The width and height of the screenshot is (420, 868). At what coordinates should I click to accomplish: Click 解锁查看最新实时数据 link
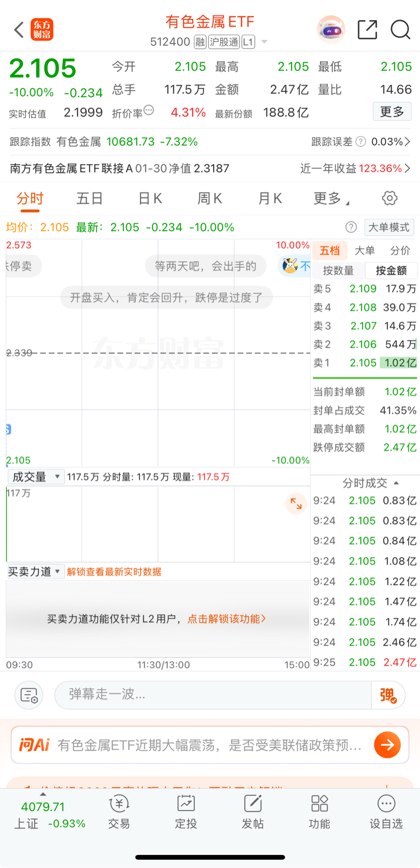[x=114, y=572]
